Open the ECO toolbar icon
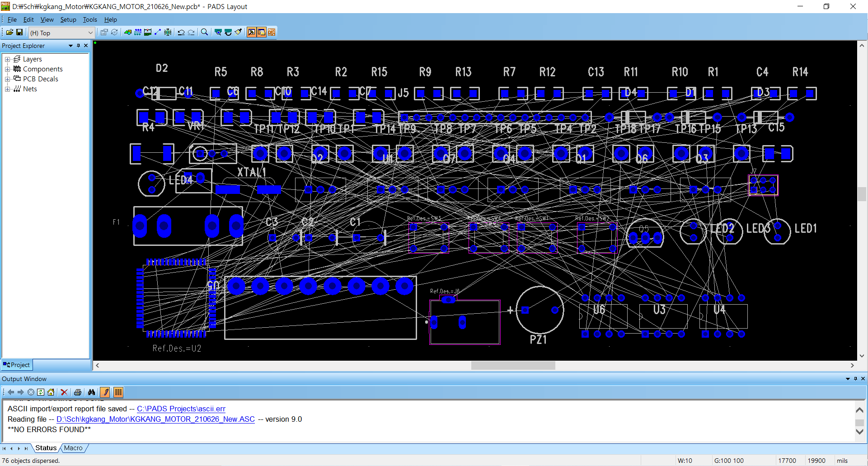The height and width of the screenshot is (466, 868). tap(158, 32)
